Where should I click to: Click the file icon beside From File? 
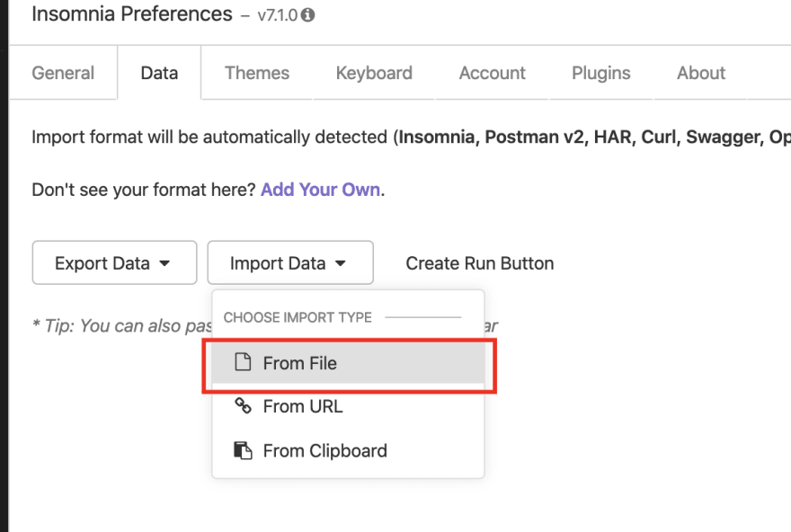pyautogui.click(x=243, y=362)
